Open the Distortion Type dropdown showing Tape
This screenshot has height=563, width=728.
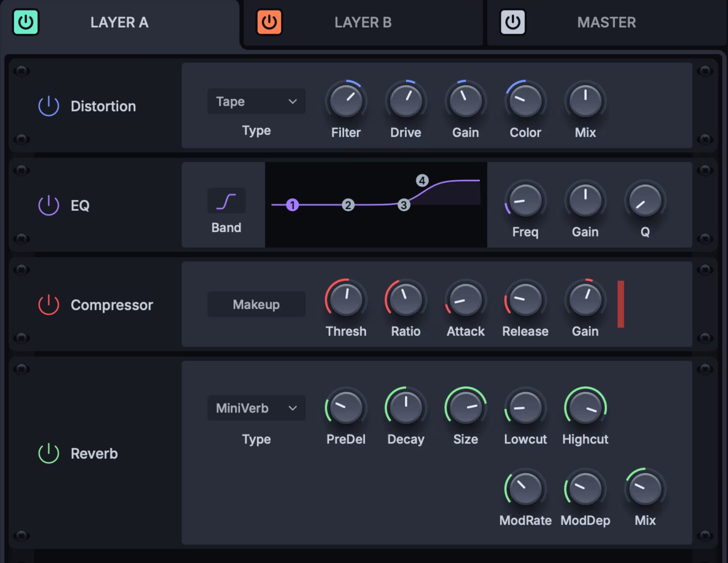[x=256, y=101]
